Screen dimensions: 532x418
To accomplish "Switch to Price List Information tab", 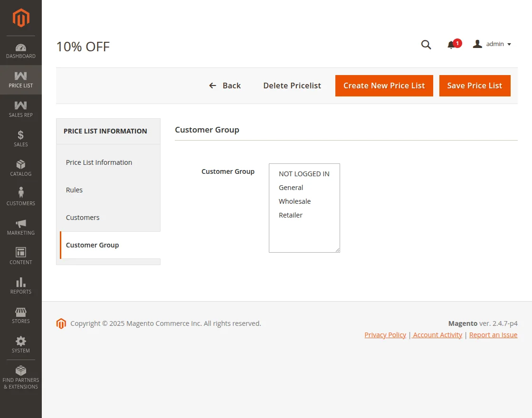I will click(x=109, y=162).
